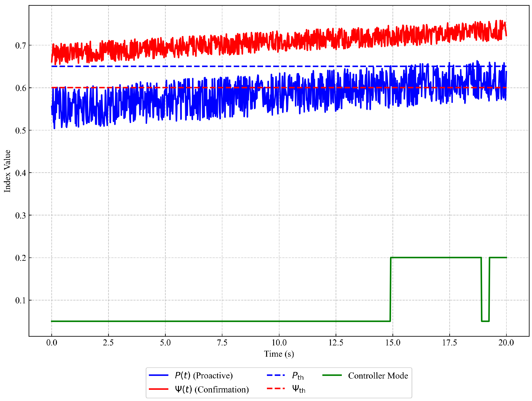Click the 0.1 tick label on y-axis
Image resolution: width=532 pixels, height=401 pixels.
[20, 300]
